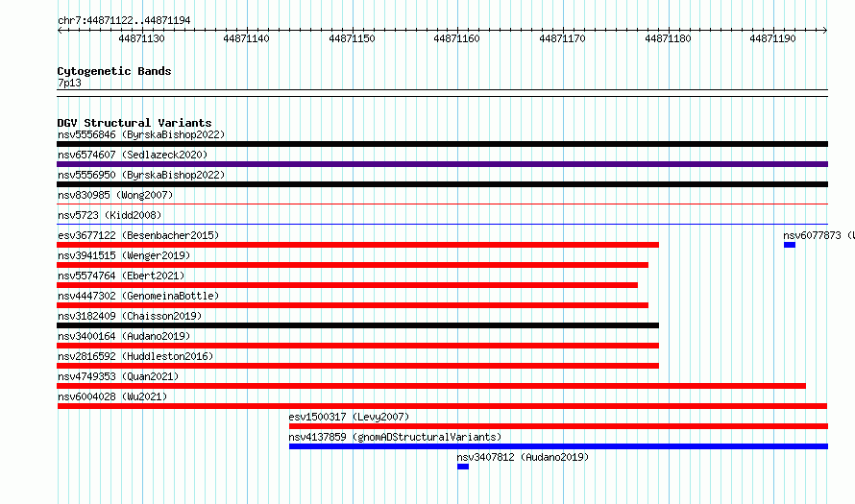855x504 pixels.
Task: Click blue bar under nsv4137859
Action: (x=558, y=446)
